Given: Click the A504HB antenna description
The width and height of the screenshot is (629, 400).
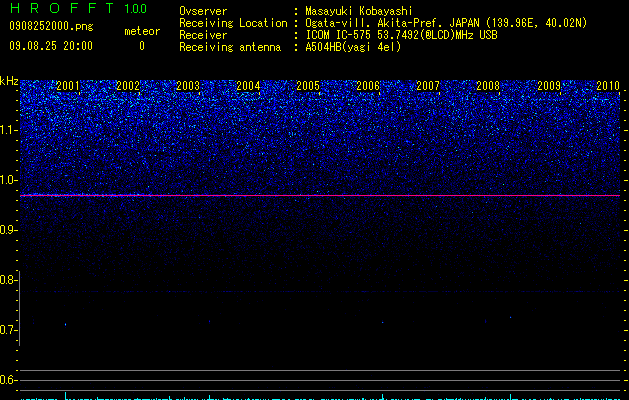Looking at the screenshot, I should [353, 47].
